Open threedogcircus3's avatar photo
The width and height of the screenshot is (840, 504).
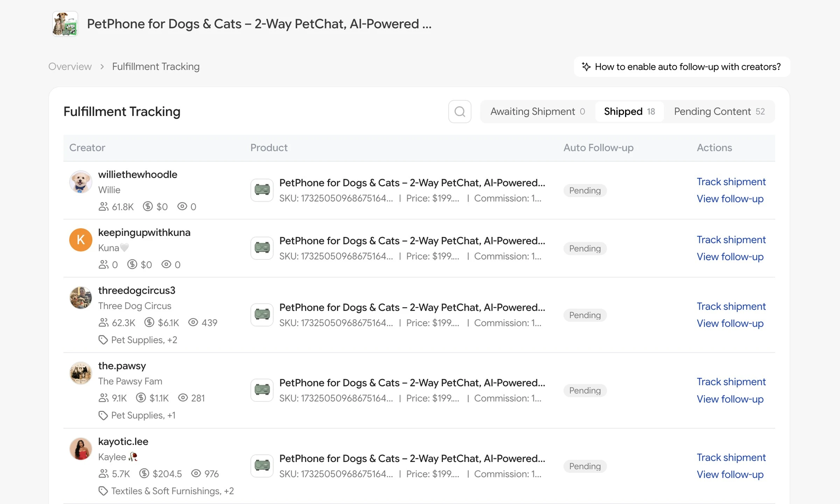[x=80, y=298]
